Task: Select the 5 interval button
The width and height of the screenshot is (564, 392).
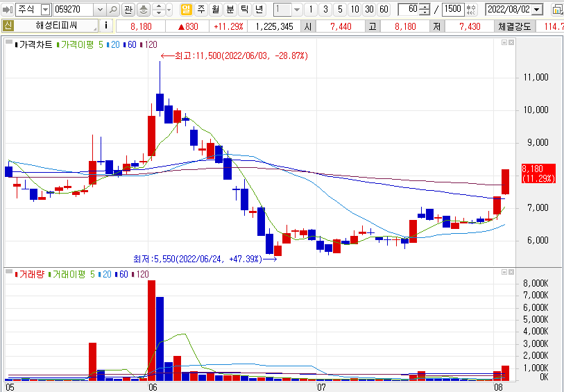Action: [x=340, y=9]
